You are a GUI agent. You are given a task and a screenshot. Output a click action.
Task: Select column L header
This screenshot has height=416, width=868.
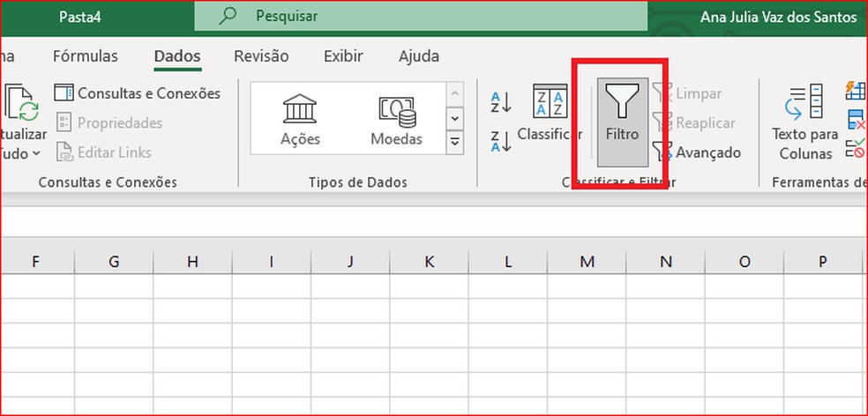click(507, 262)
